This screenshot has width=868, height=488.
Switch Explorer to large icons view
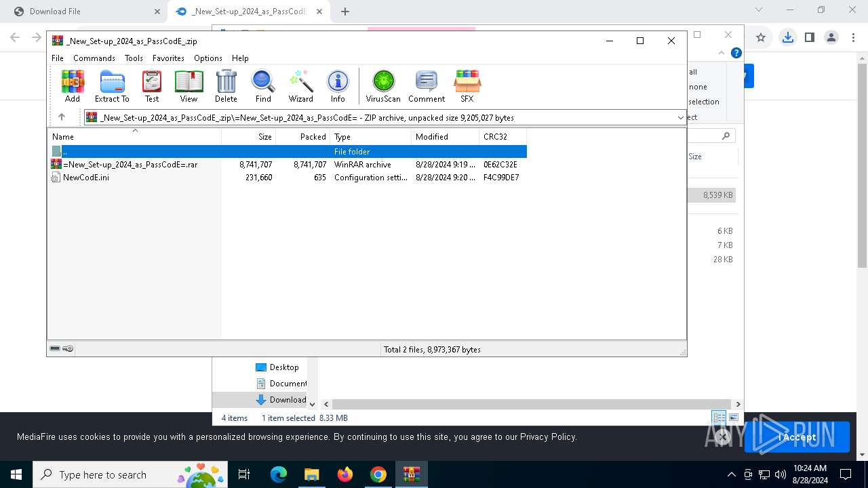click(x=733, y=418)
